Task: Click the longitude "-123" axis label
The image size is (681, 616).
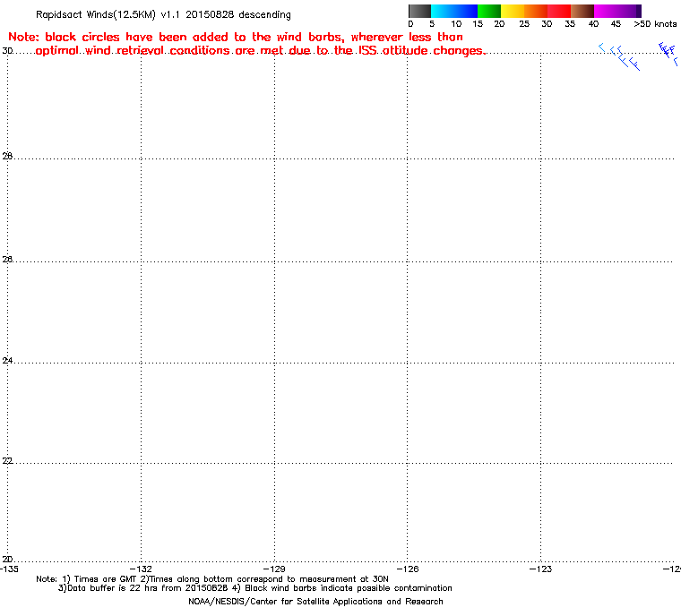Action: [540, 569]
